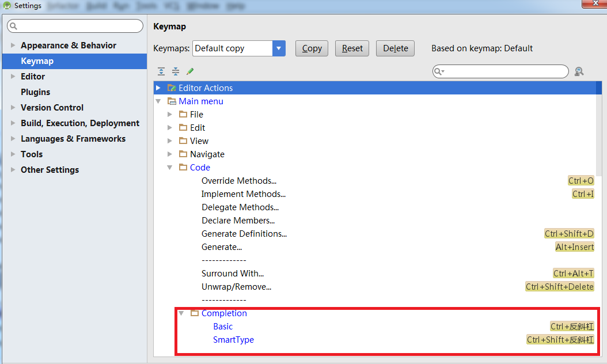The image size is (607, 364).
Task: Select the Generate Definitions... action
Action: (x=244, y=233)
